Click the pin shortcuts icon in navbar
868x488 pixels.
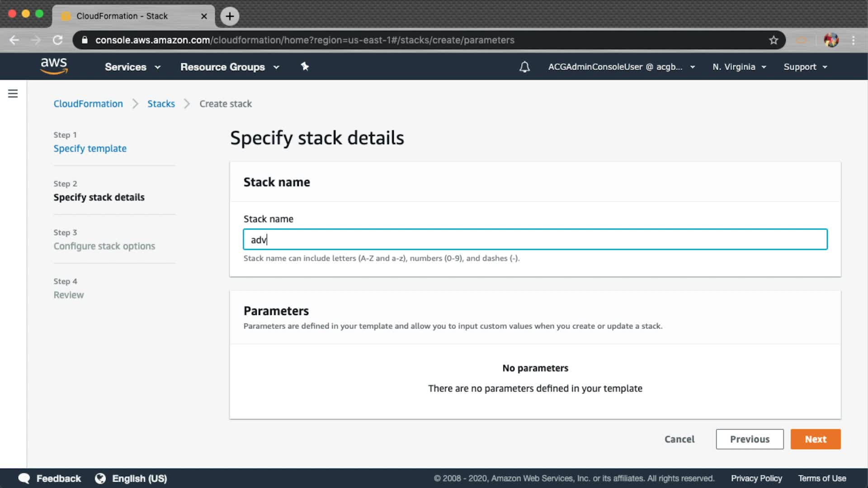click(x=305, y=66)
